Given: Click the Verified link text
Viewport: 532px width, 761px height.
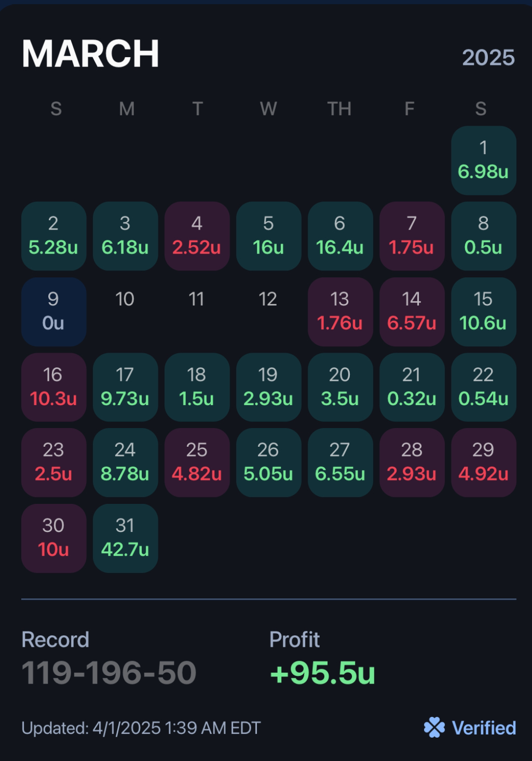Looking at the screenshot, I should [x=484, y=728].
